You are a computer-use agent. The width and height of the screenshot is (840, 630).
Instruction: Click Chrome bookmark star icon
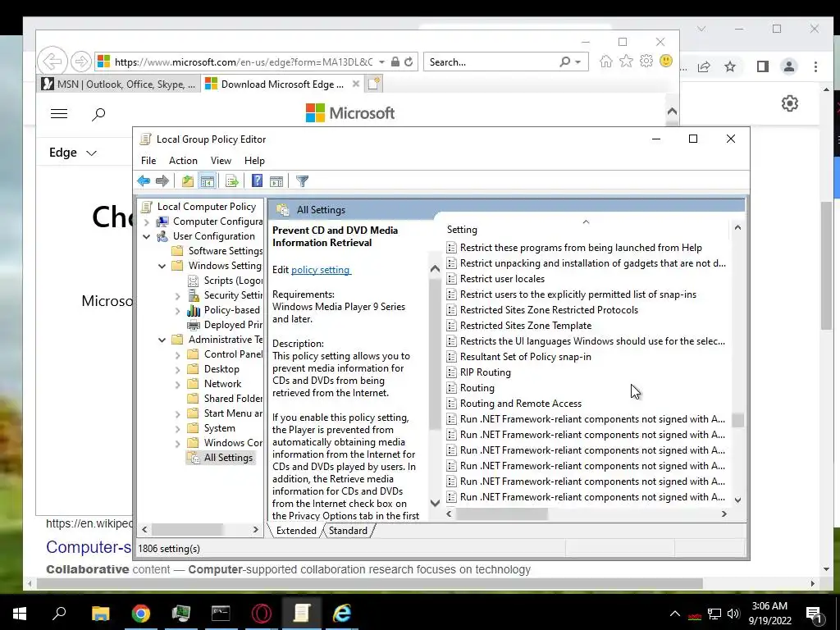[x=730, y=66]
